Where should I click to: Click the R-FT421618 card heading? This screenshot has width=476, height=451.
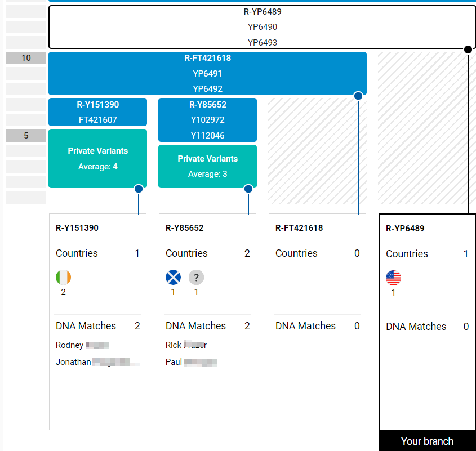299,228
